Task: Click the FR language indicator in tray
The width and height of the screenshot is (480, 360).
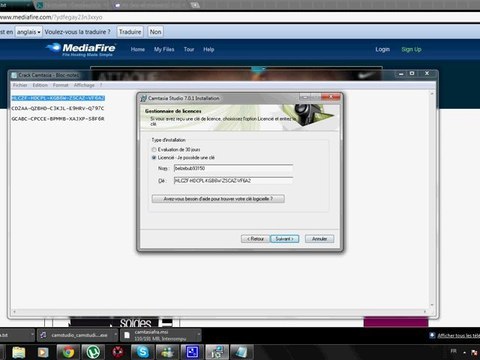Action: click(453, 351)
